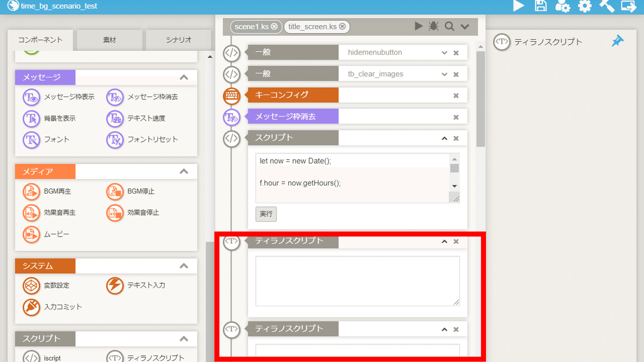
Task: Collapse the システム section
Action: coord(184,266)
